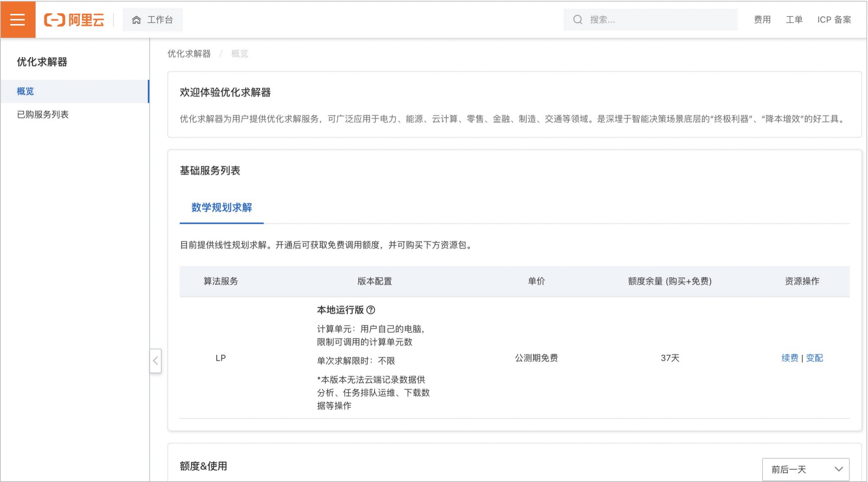Click the 变配 change-config link
The height and width of the screenshot is (482, 868).
[x=814, y=358]
